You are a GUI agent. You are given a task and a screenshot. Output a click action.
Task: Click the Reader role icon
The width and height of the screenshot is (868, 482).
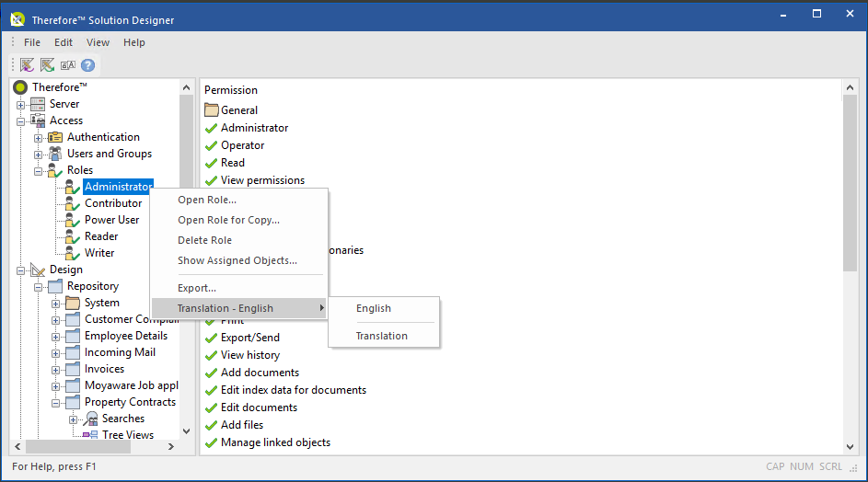(72, 236)
